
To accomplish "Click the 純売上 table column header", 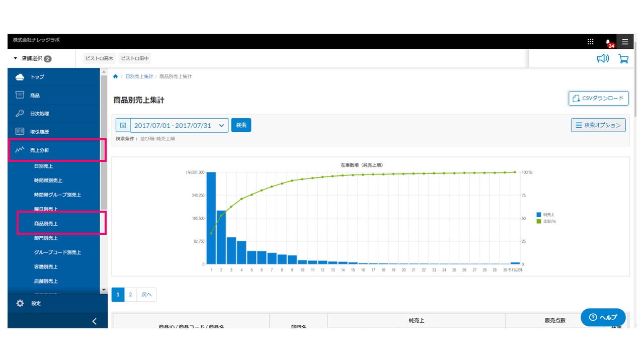I will point(416,320).
